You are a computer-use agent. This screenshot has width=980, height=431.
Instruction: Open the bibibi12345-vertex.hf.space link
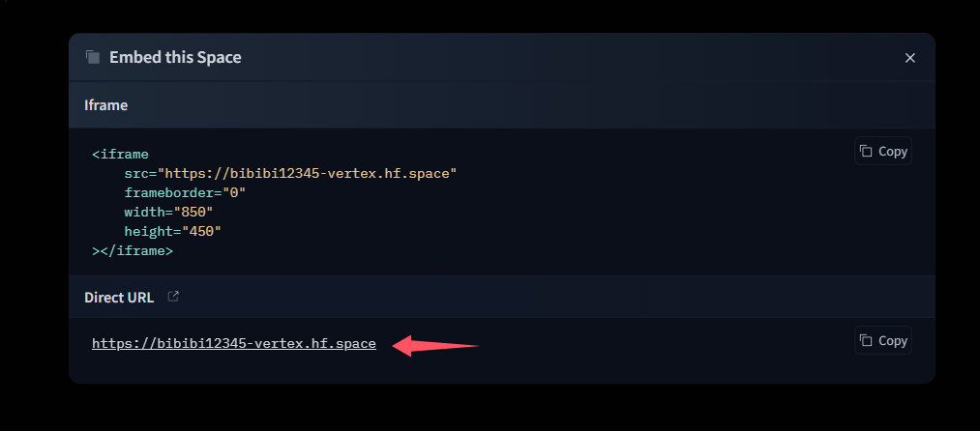234,343
